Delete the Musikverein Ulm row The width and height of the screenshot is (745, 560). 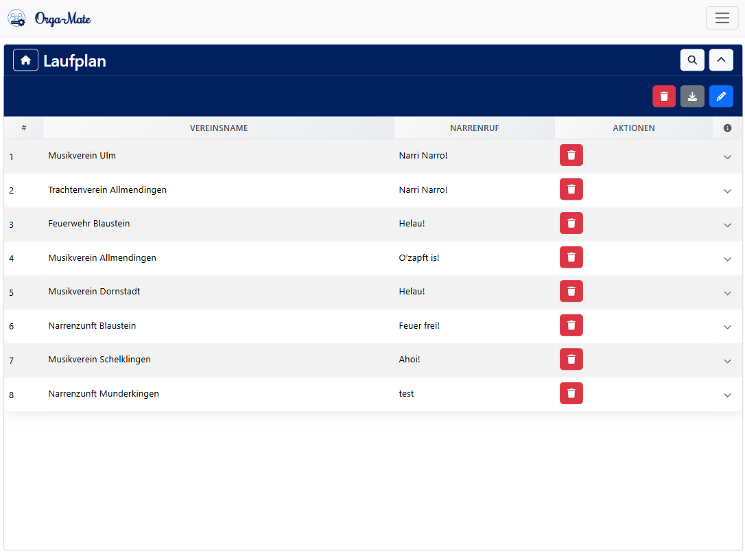pyautogui.click(x=571, y=156)
